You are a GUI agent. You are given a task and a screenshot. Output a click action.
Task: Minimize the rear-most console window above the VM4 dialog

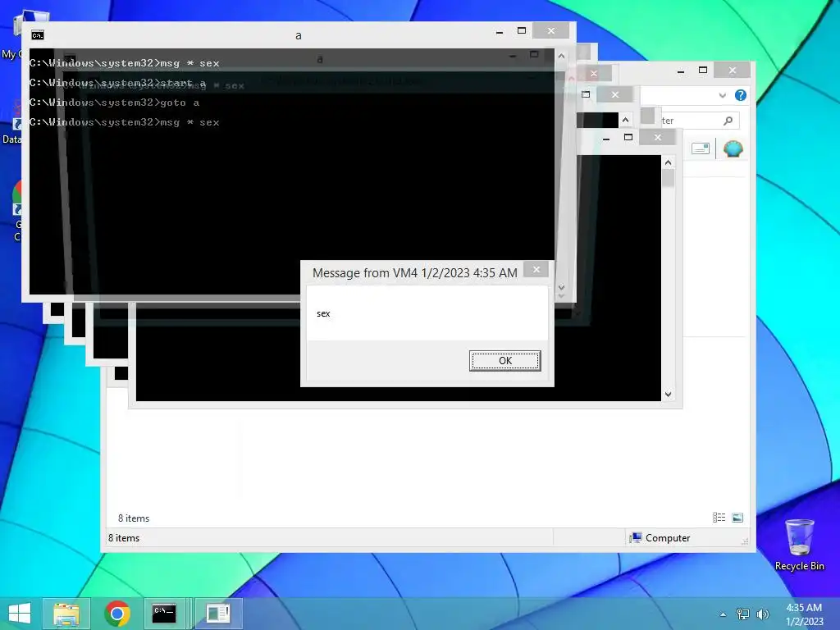[606, 138]
